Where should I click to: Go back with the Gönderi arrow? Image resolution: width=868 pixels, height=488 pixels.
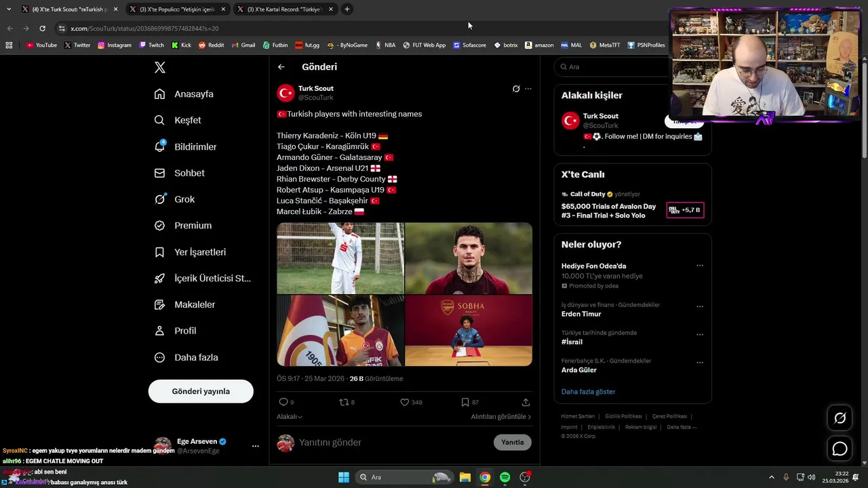(x=281, y=67)
